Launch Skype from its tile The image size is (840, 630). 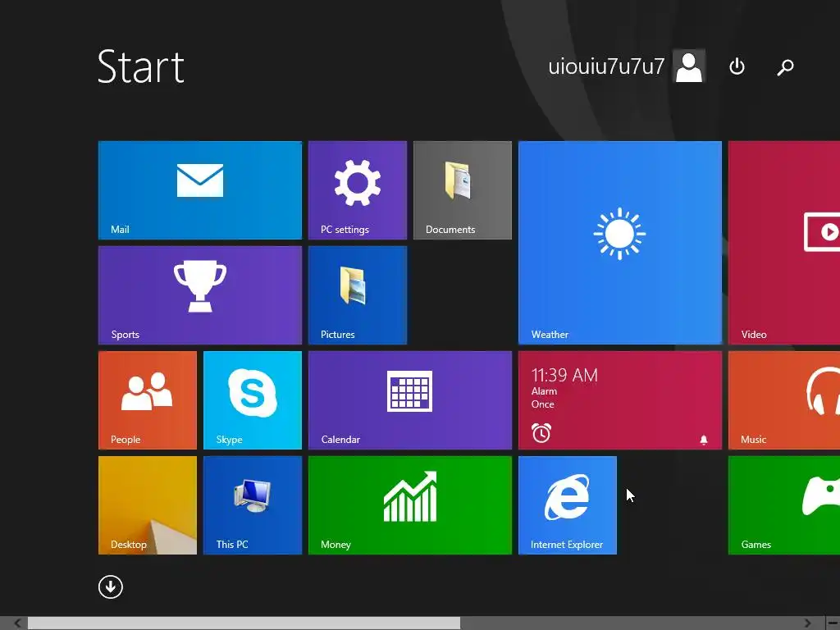point(253,400)
